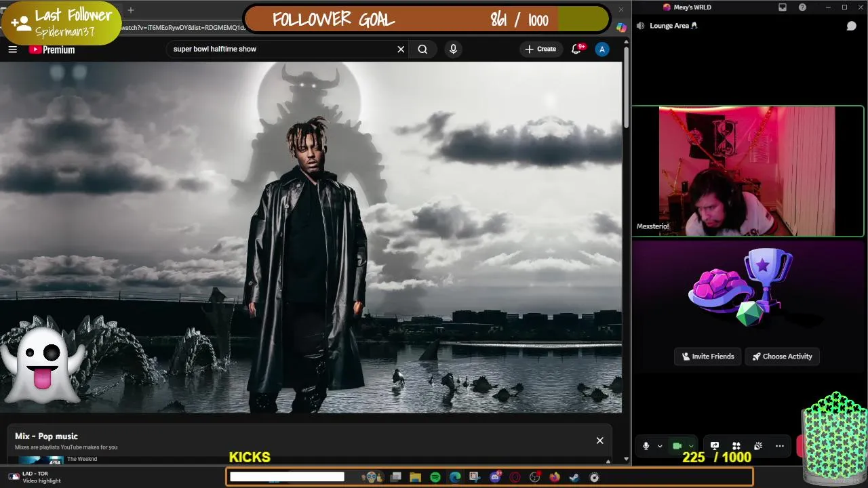Clear the YouTube search text
The height and width of the screenshot is (488, 868).
click(x=401, y=49)
